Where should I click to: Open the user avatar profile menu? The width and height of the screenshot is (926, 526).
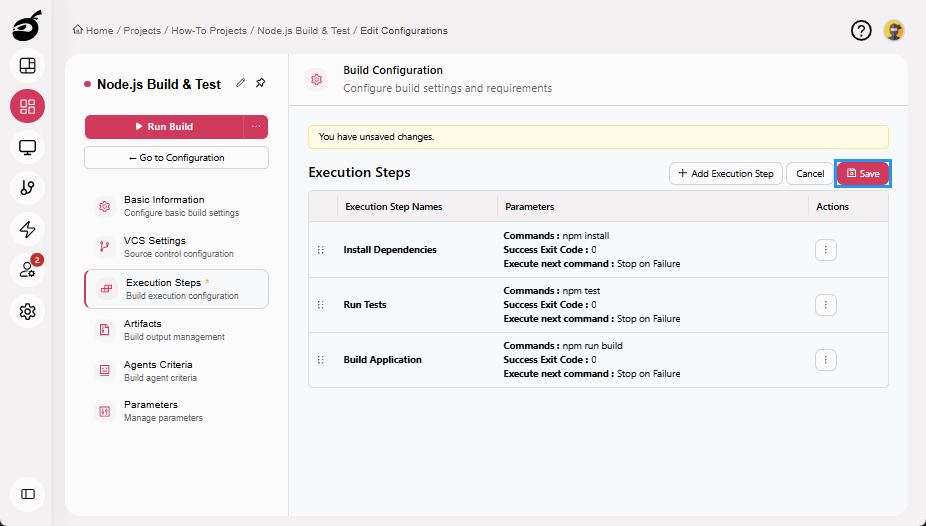[894, 31]
